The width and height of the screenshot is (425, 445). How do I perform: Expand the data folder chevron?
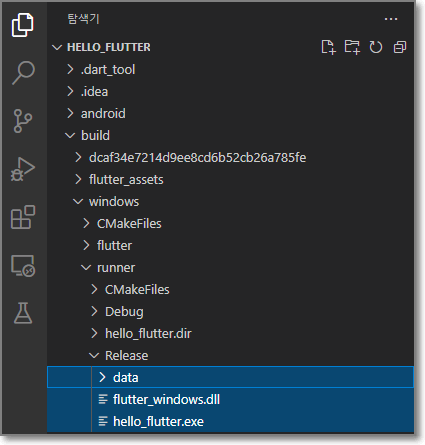pos(102,377)
